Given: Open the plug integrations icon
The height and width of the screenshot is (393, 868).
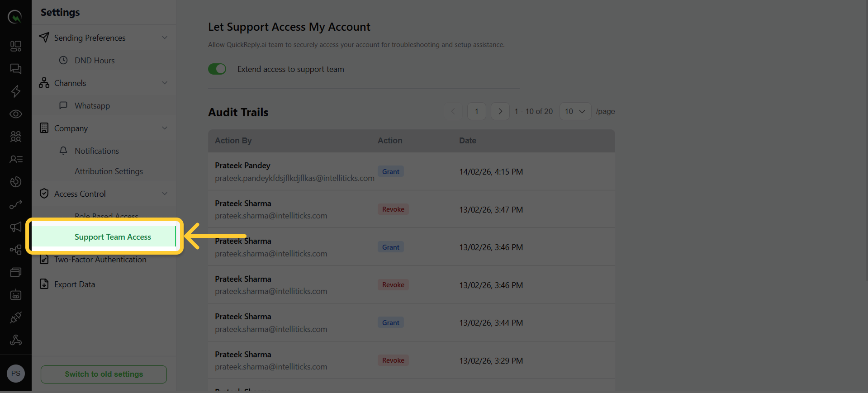Looking at the screenshot, I should [16, 317].
